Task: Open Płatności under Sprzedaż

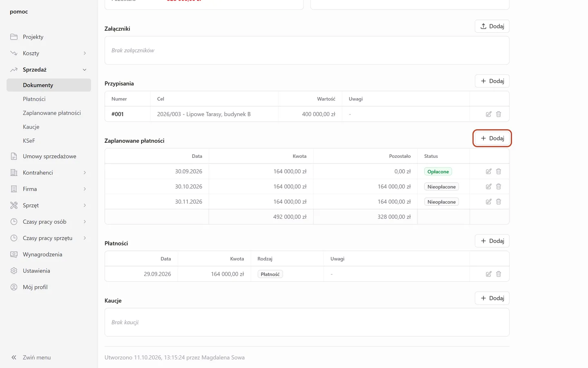Action: tap(49, 99)
